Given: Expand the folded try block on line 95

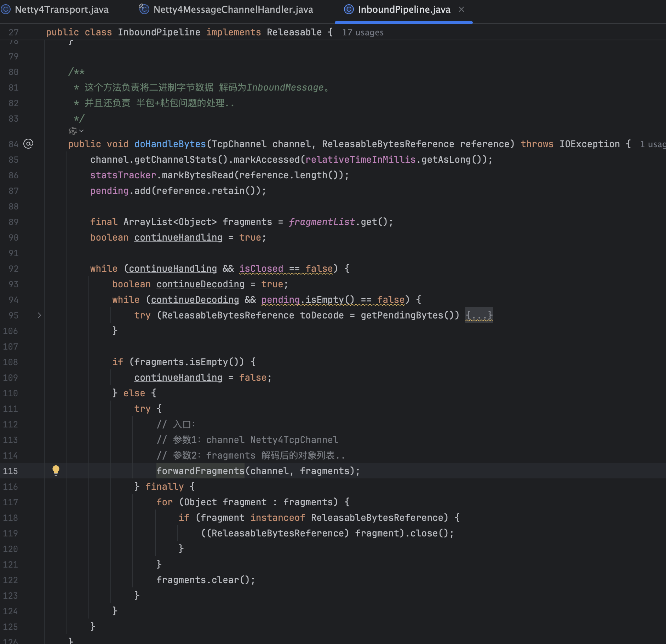Looking at the screenshot, I should point(39,315).
